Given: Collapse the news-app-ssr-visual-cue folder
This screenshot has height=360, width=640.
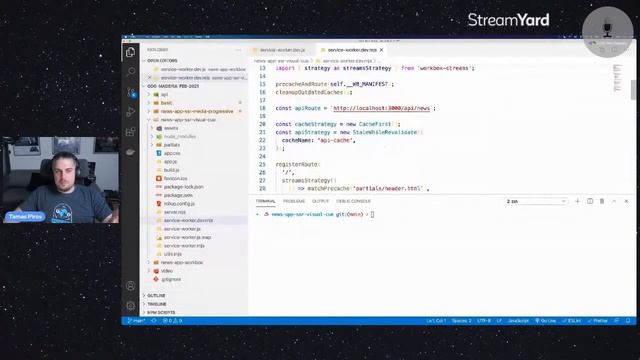Looking at the screenshot, I should coord(188,120).
